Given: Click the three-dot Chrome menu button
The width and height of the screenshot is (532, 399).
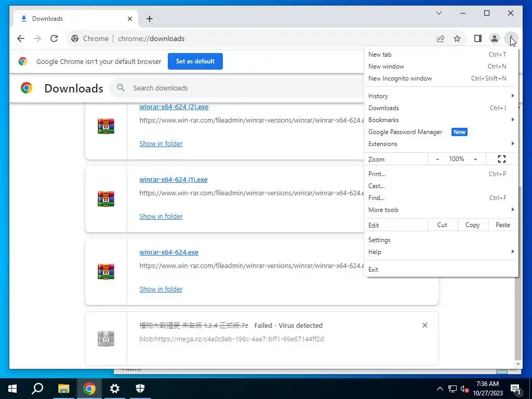Looking at the screenshot, I should (x=511, y=38).
